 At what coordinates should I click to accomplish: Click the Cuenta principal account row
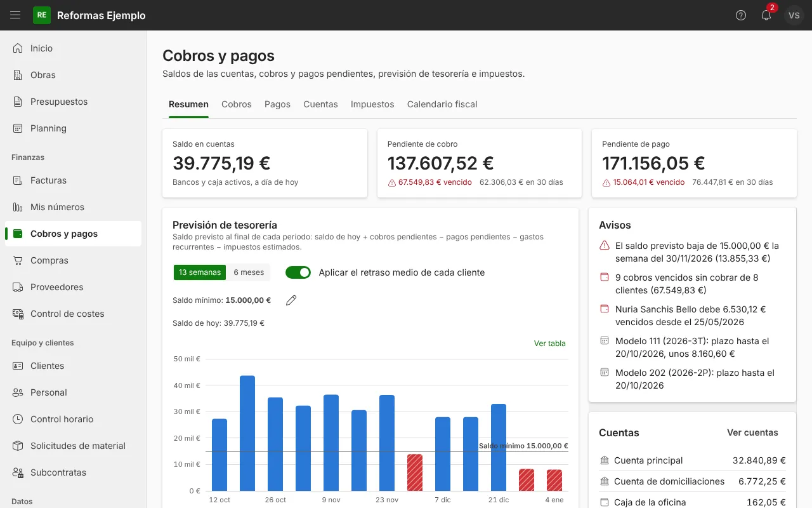[692, 460]
